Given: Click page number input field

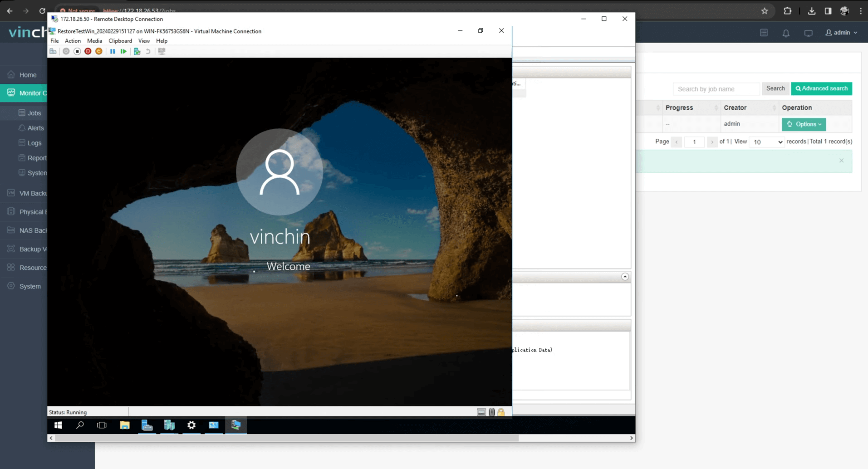Looking at the screenshot, I should point(694,142).
